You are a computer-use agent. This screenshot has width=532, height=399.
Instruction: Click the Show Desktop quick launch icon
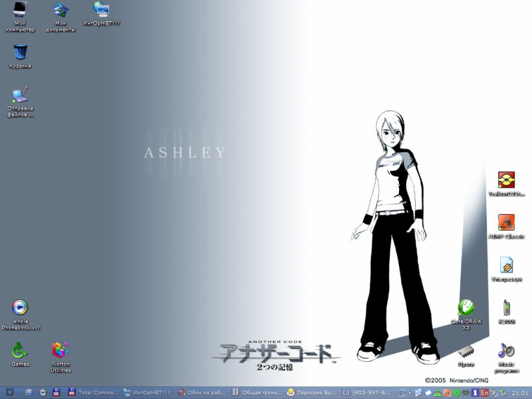click(29, 392)
